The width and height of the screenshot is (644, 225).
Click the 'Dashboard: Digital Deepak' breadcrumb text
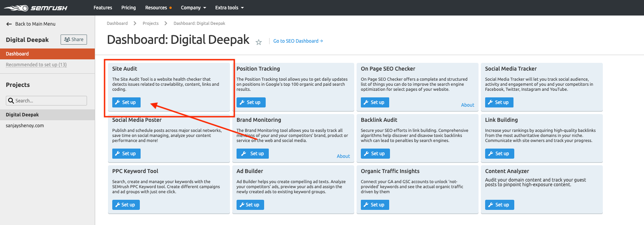pos(199,23)
